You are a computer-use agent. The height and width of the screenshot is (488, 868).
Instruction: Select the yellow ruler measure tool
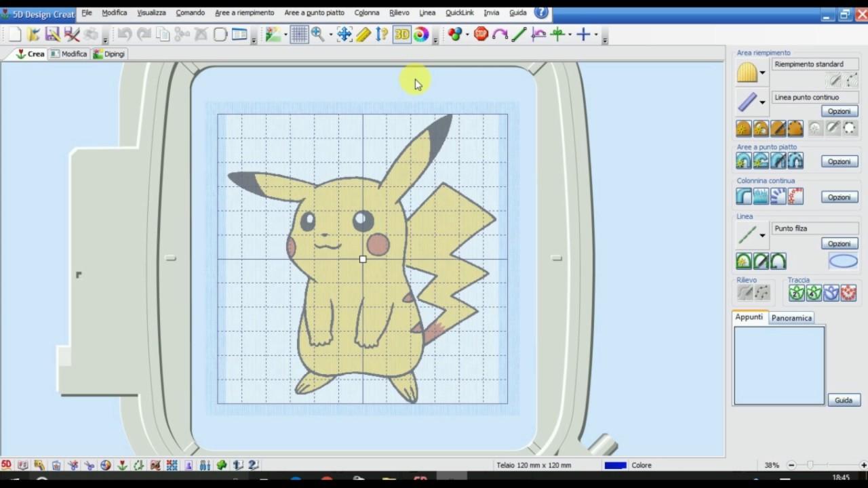[x=363, y=35]
